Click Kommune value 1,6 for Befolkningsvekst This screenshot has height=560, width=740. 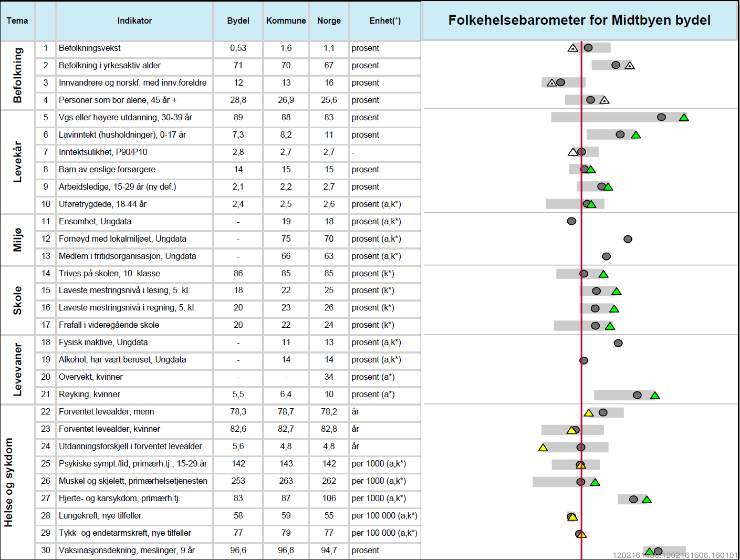pos(286,48)
